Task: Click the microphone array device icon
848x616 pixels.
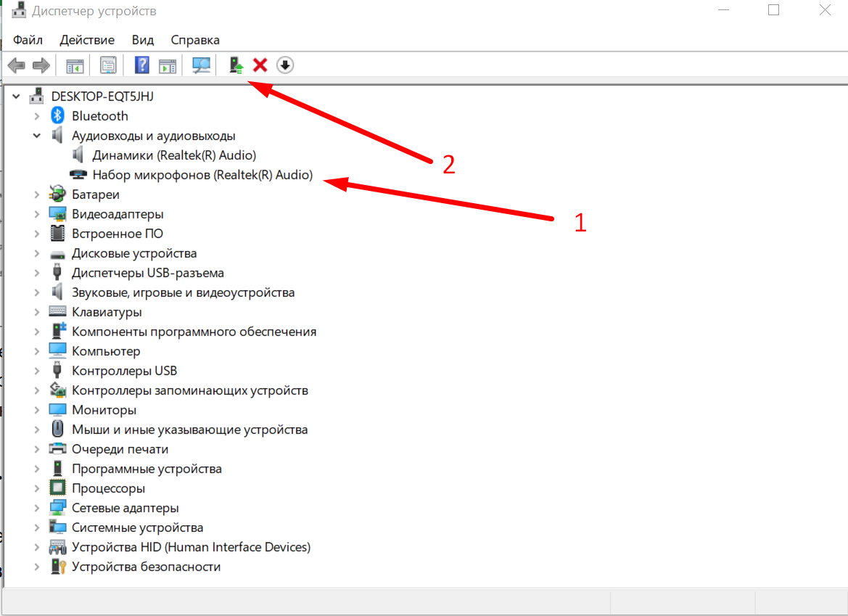Action: (78, 175)
